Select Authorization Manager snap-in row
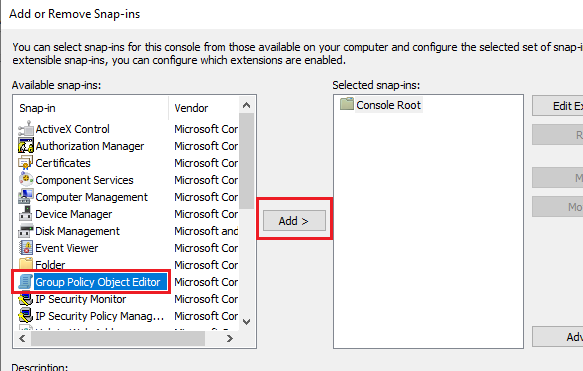 90,146
